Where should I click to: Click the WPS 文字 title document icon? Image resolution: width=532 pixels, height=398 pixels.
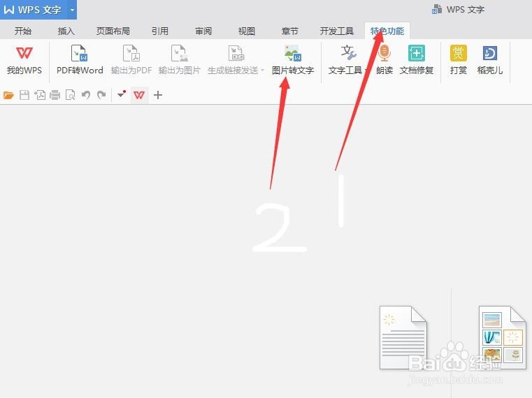437,9
